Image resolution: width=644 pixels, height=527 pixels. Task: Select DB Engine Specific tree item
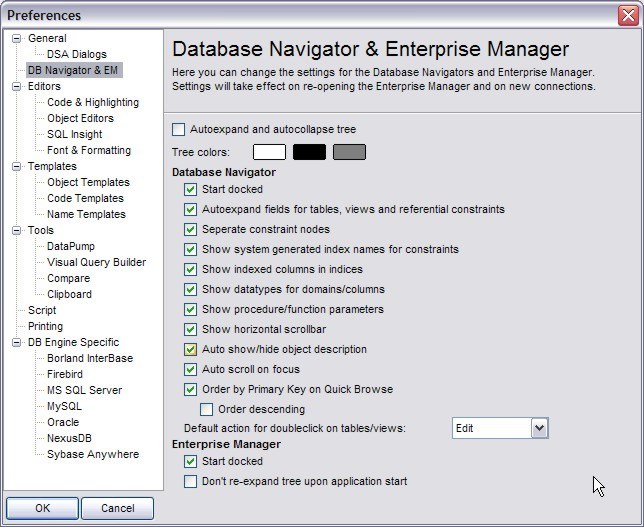(x=74, y=343)
